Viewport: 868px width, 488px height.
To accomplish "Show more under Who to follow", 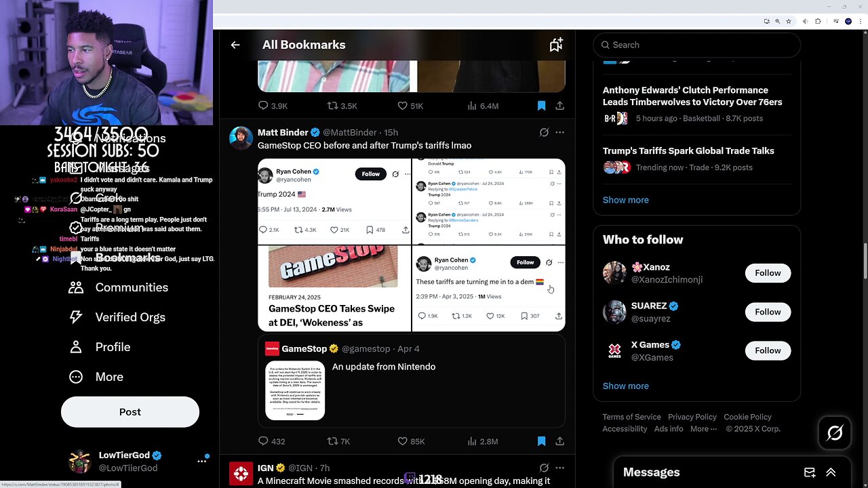I will click(x=626, y=386).
